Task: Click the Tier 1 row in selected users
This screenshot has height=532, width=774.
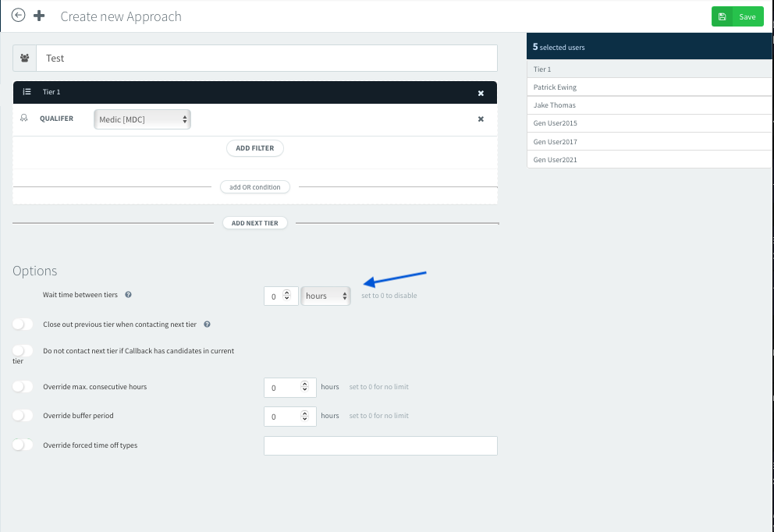Action: click(649, 69)
